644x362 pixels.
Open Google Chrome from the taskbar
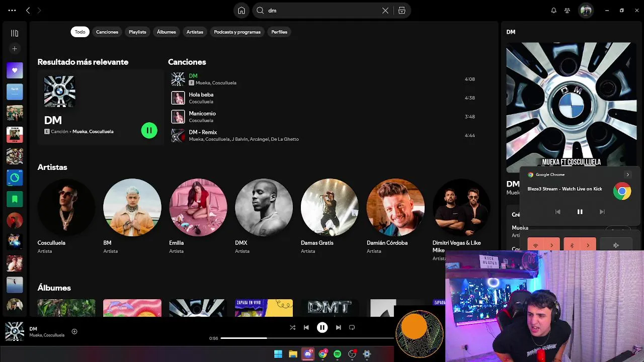pyautogui.click(x=323, y=354)
